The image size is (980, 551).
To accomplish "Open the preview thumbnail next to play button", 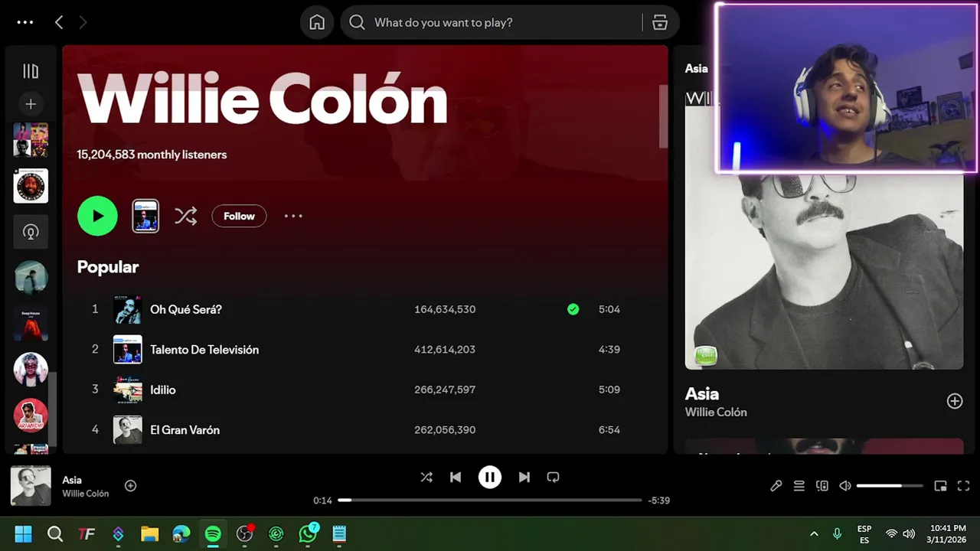I will [x=145, y=216].
